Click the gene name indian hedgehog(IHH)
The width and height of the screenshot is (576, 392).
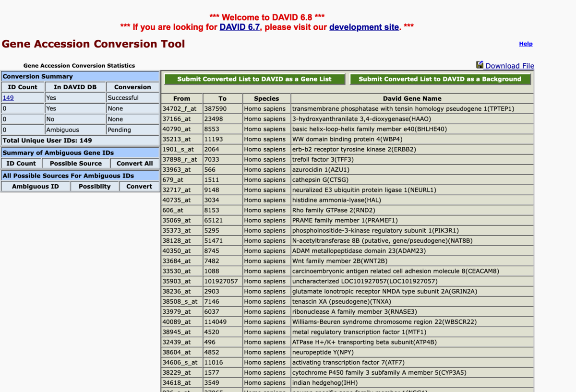pyautogui.click(x=325, y=383)
